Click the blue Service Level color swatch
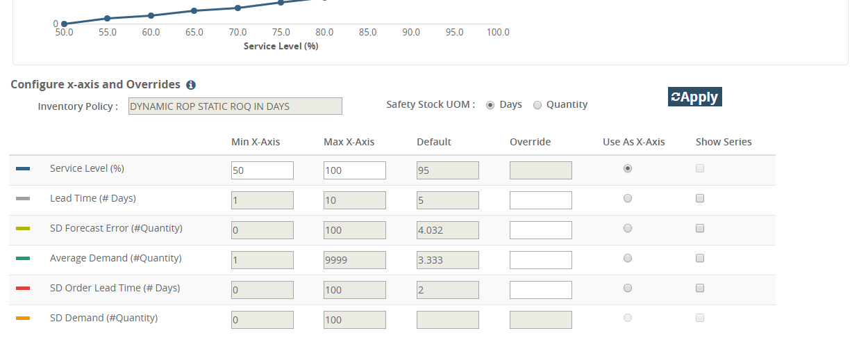868x347 pixels. [x=23, y=169]
